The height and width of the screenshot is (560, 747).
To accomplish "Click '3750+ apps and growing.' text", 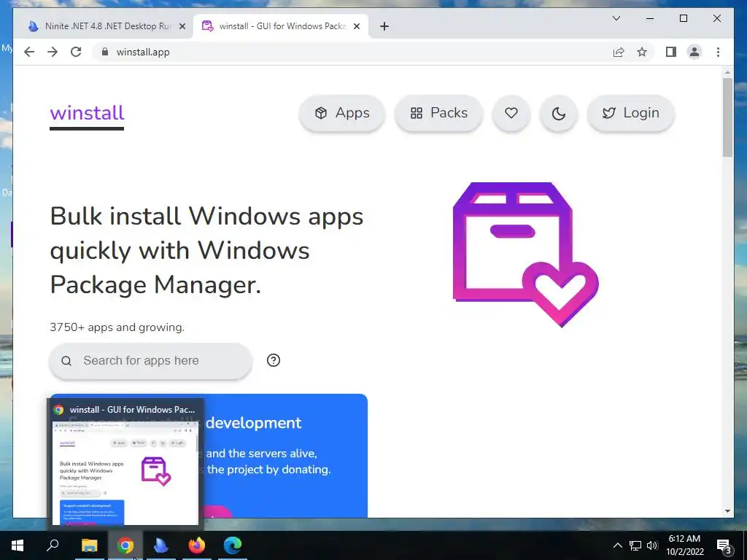I will click(117, 327).
